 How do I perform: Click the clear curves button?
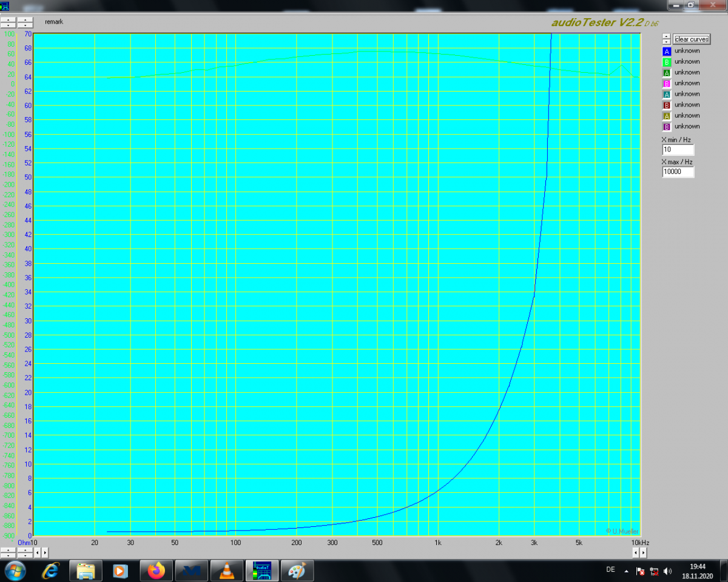point(691,39)
